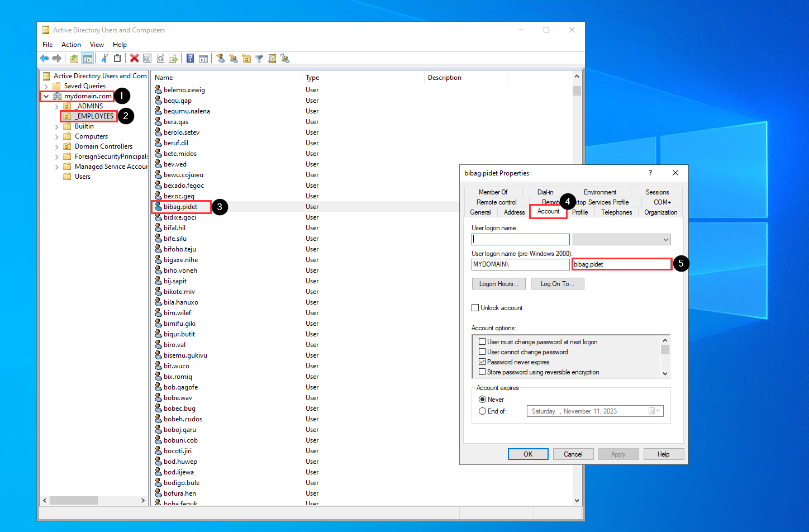809x532 pixels.
Task: Enable Store password using reversible encryption
Action: (x=482, y=372)
